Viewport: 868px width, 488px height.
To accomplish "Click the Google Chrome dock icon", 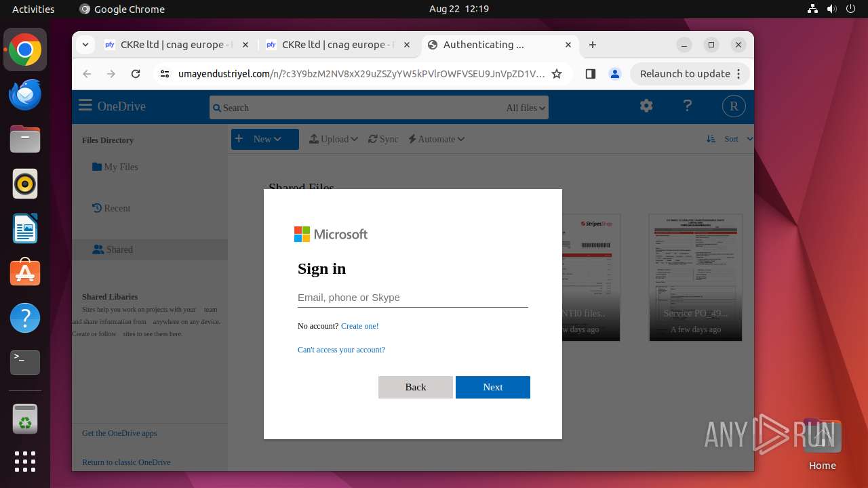I will (x=25, y=50).
